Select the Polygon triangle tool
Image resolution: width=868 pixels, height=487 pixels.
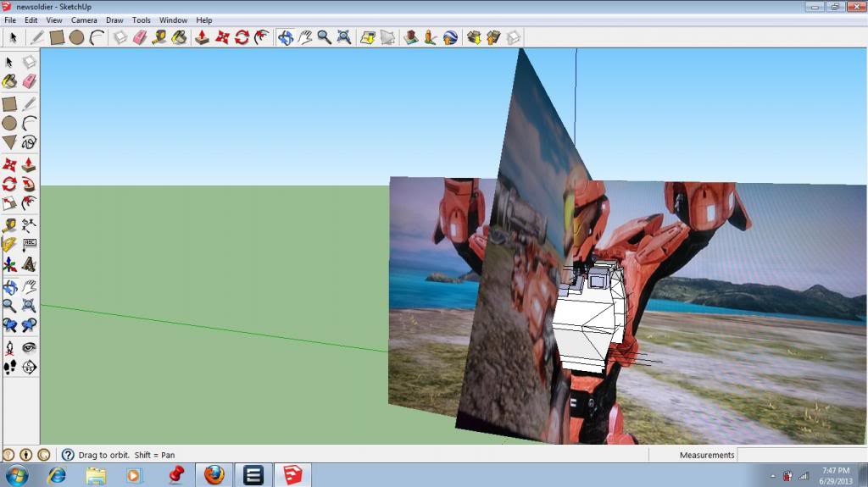pyautogui.click(x=9, y=142)
